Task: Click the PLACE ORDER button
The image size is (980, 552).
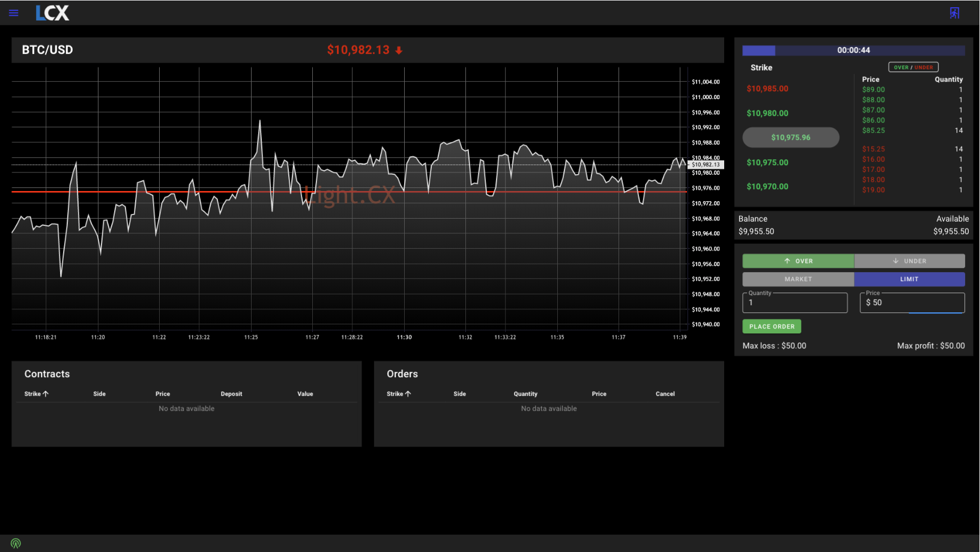Action: point(772,326)
